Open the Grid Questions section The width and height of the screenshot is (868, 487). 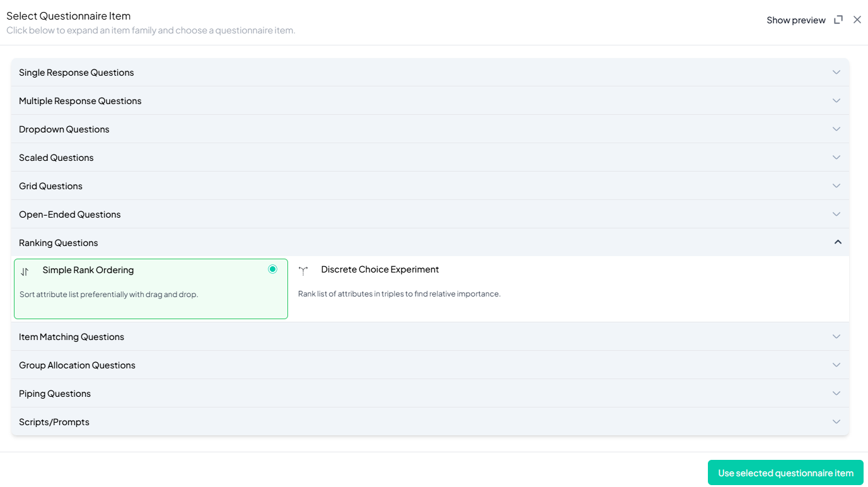(x=50, y=186)
